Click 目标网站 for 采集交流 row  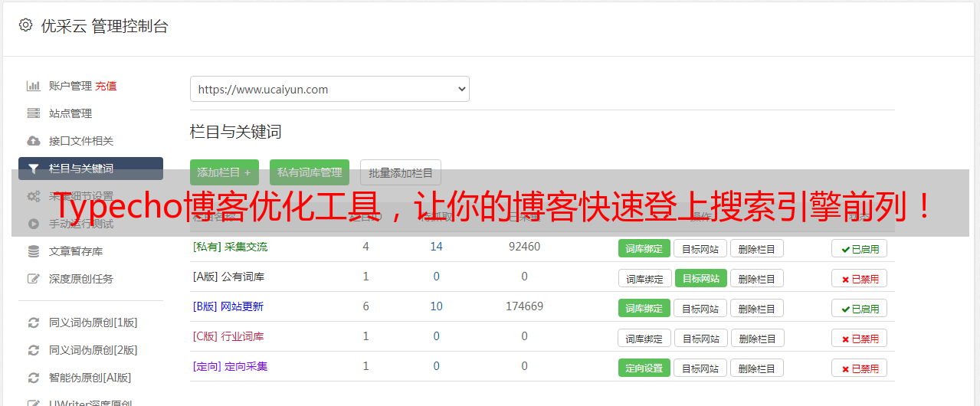click(700, 248)
